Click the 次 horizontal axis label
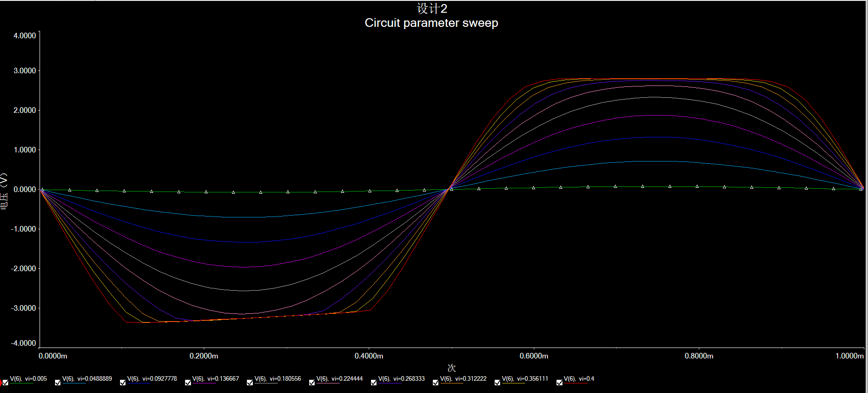 tap(452, 368)
